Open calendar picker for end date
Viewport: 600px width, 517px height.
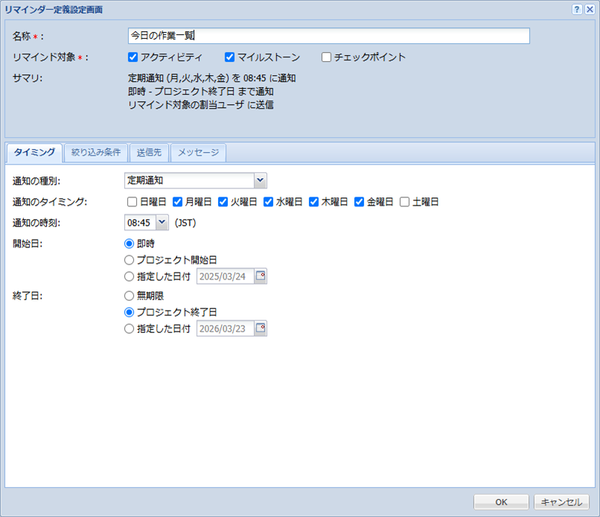pos(261,328)
